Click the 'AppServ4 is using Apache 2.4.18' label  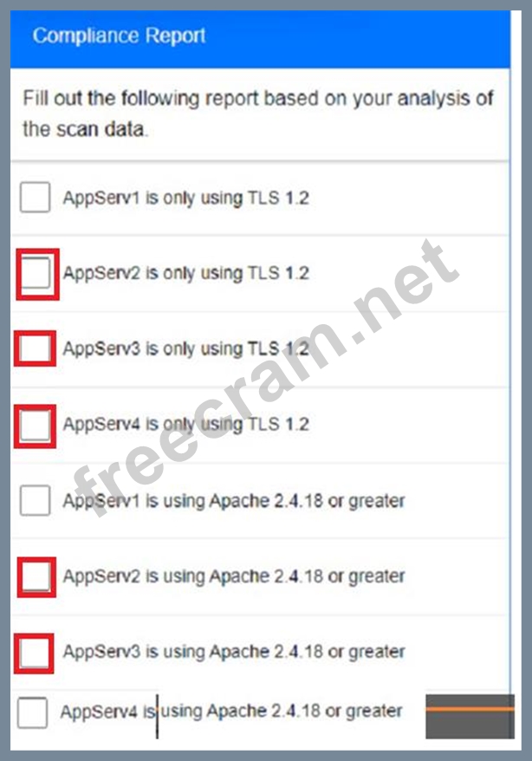[x=231, y=711]
